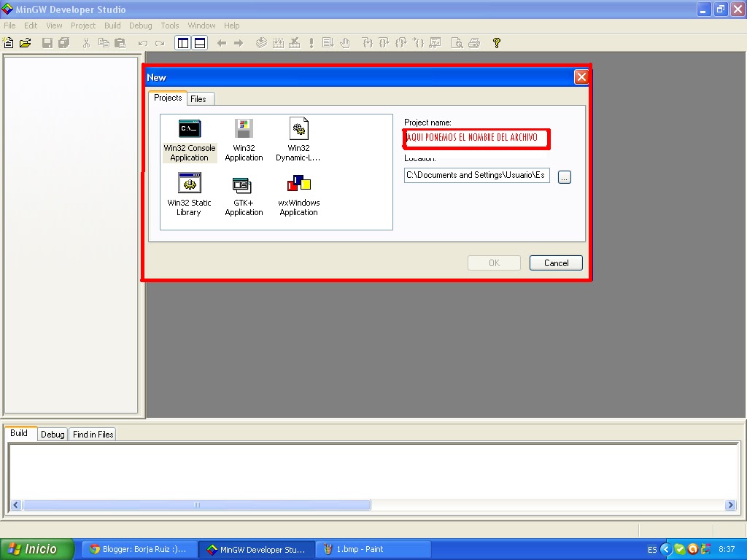This screenshot has width=747, height=560.
Task: Select wxWindows Application project type
Action: pos(298,195)
